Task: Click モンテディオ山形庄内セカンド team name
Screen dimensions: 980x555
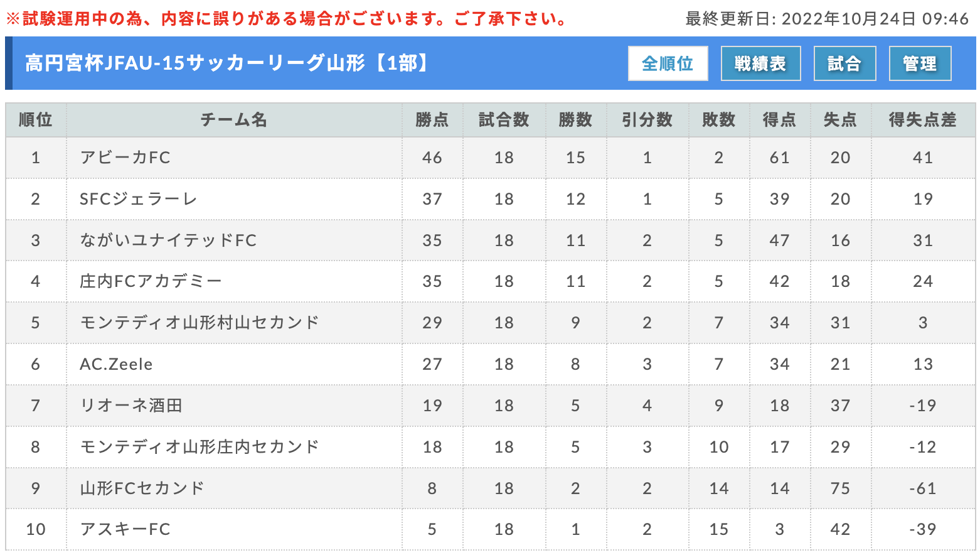Action: pyautogui.click(x=200, y=447)
